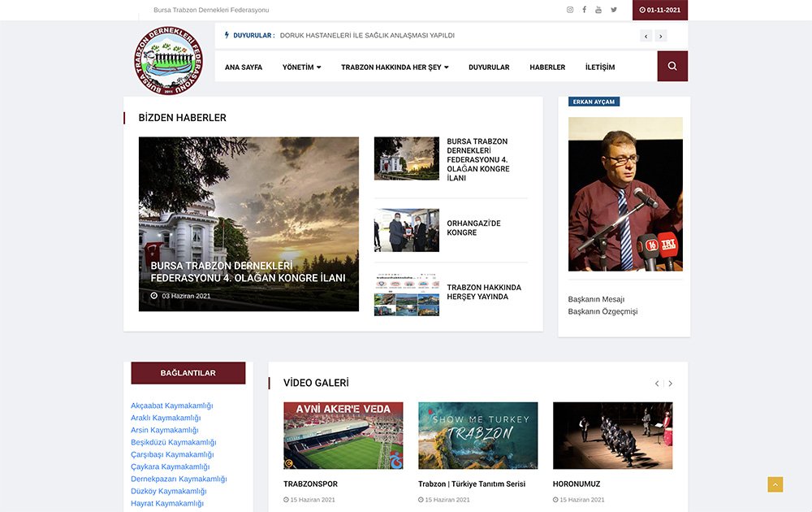Open Trabzon Hakkında Herşey Yayında thumbnail

[x=407, y=294]
